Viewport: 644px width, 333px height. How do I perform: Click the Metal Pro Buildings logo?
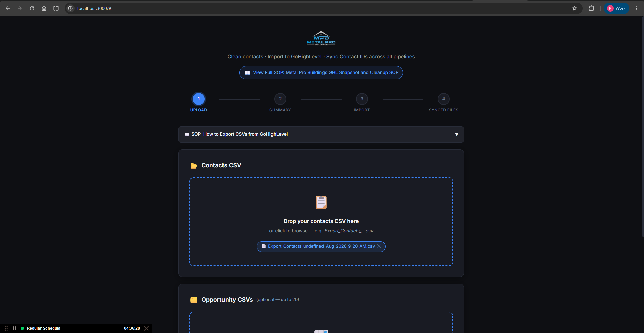click(x=321, y=38)
